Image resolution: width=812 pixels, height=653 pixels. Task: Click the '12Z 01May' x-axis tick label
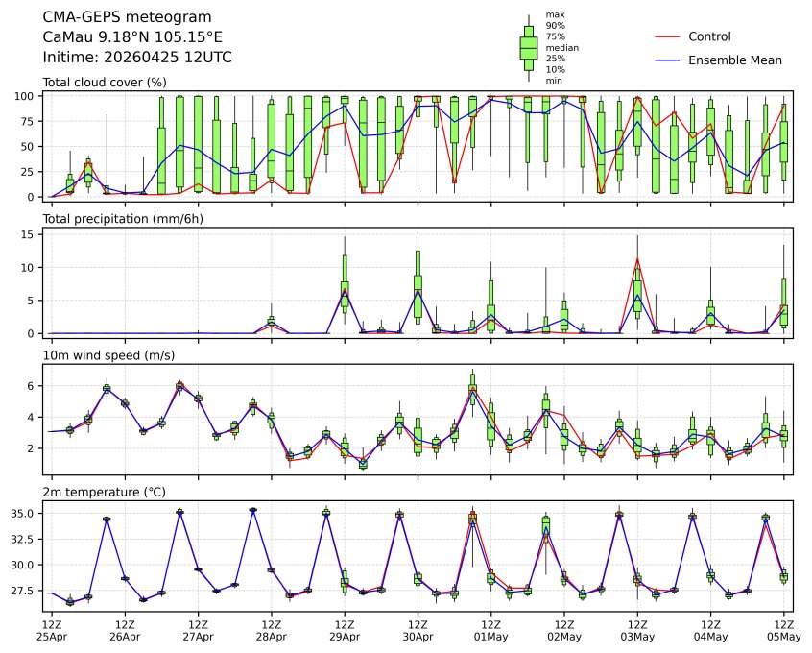pyautogui.click(x=490, y=630)
